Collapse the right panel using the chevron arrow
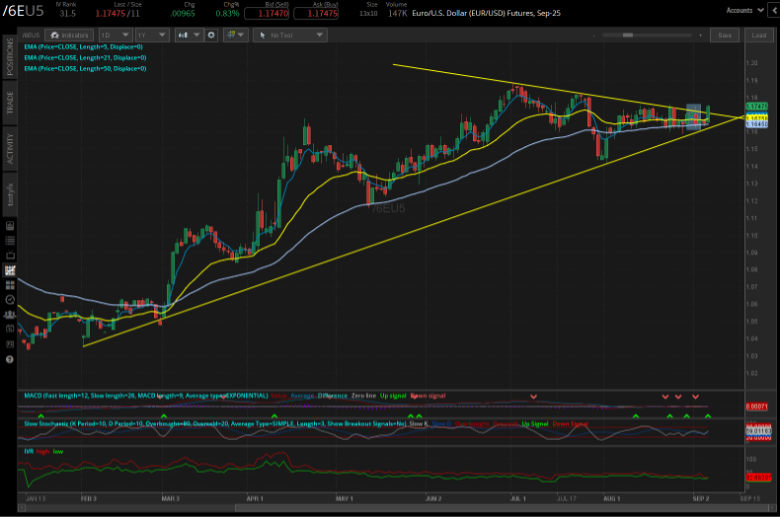 tap(775, 10)
